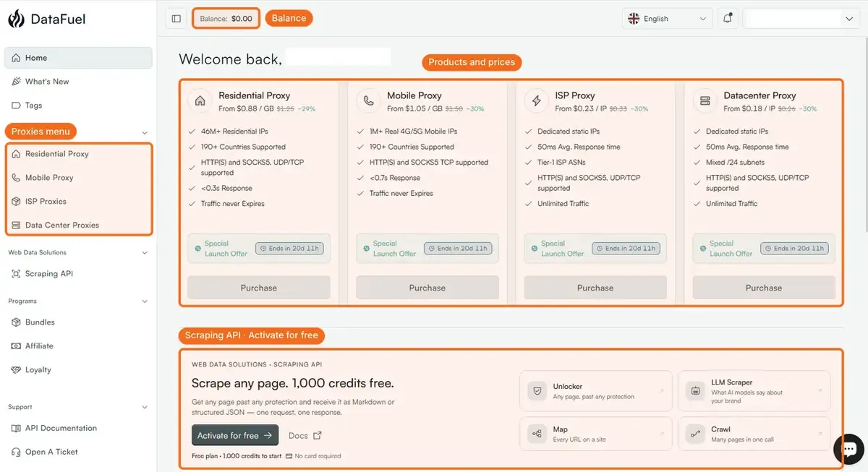868x472 pixels.
Task: Open API Documentation in sidebar
Action: coord(78,428)
